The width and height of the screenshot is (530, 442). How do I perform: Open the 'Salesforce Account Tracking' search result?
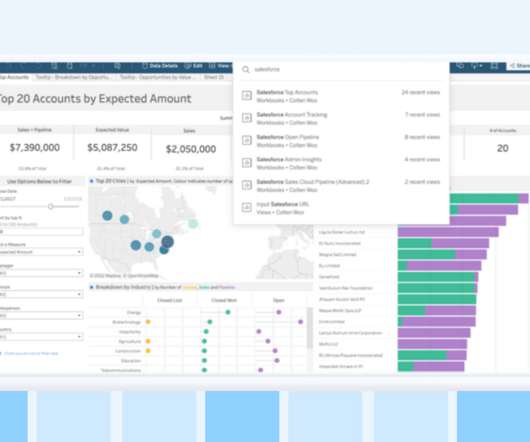click(341, 118)
